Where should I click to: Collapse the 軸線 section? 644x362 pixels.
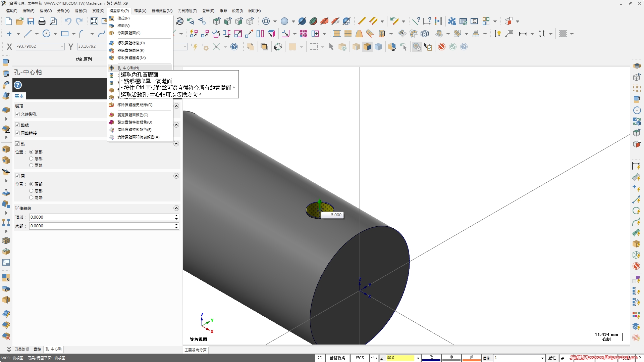tap(176, 125)
